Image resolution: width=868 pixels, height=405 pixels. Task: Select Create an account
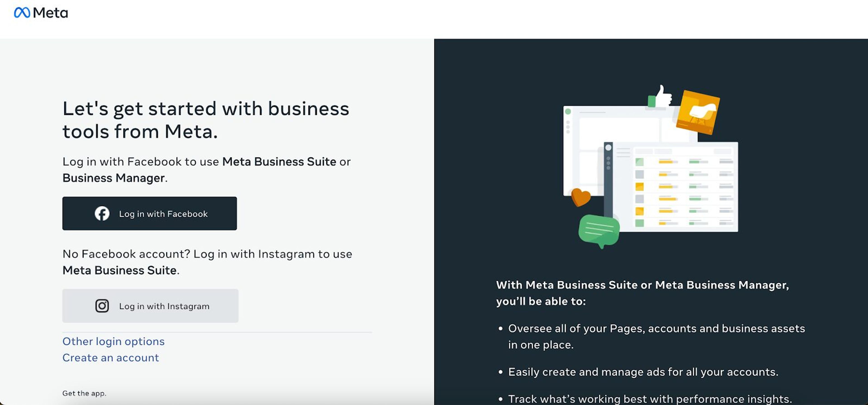pyautogui.click(x=111, y=358)
